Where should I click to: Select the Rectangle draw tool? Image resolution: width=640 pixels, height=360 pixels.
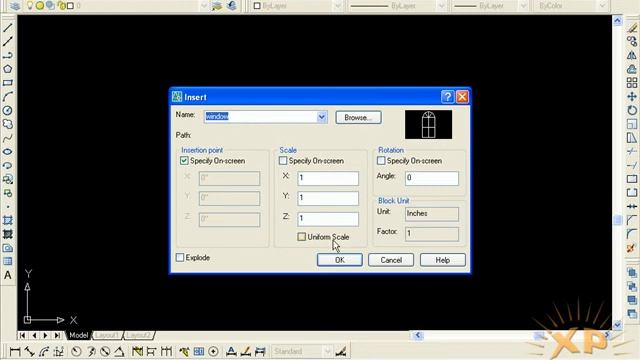coord(8,82)
